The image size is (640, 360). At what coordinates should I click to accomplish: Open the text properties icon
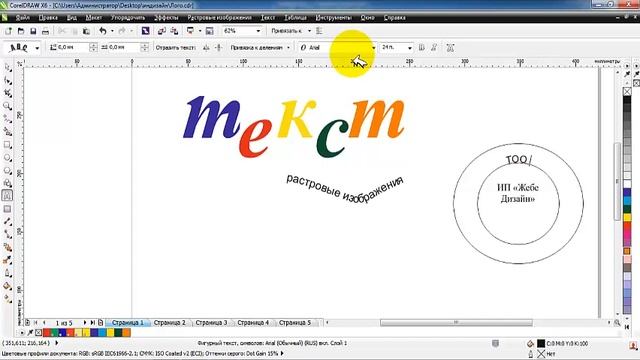coord(450,48)
